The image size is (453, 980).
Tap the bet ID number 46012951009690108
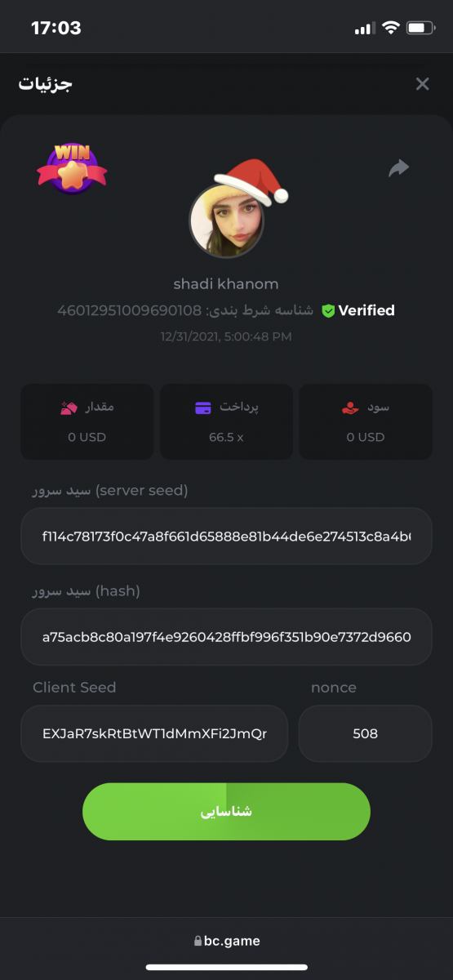pos(130,311)
